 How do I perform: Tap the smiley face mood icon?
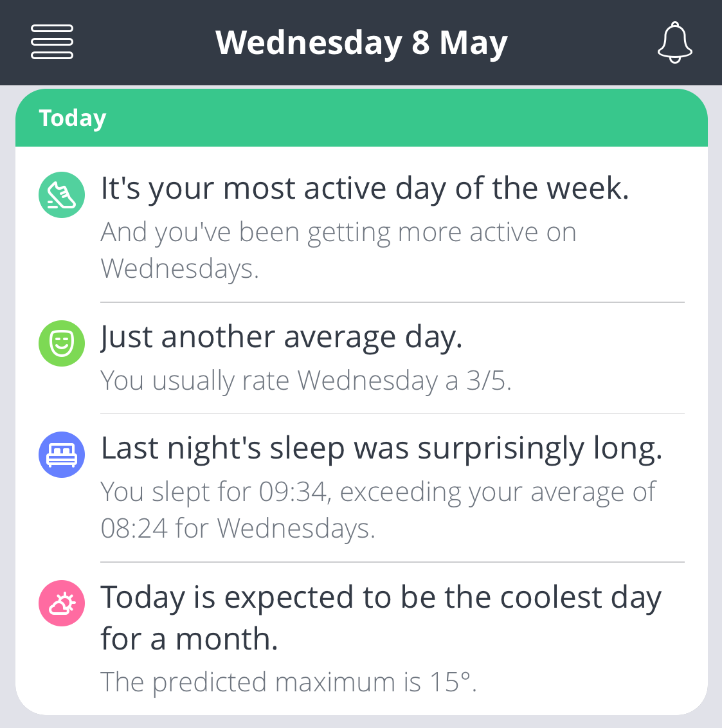[x=62, y=343]
